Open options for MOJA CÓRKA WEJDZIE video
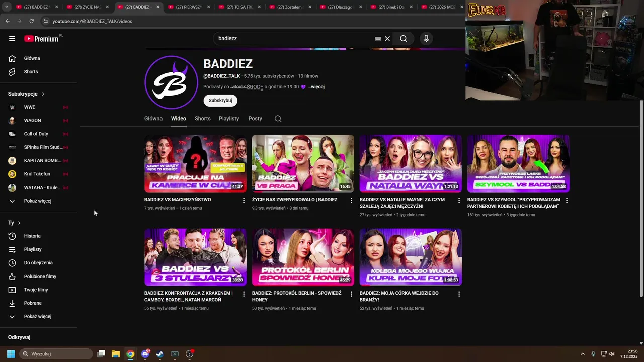The width and height of the screenshot is (644, 362). click(459, 294)
